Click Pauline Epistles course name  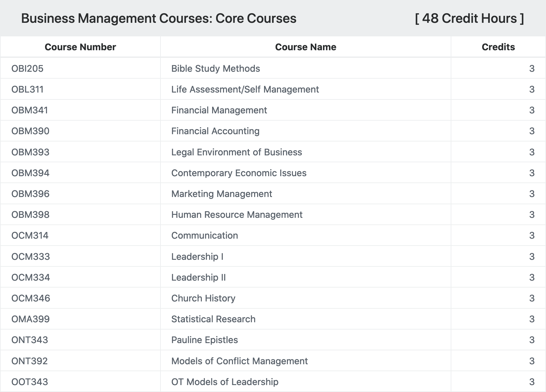pos(205,340)
